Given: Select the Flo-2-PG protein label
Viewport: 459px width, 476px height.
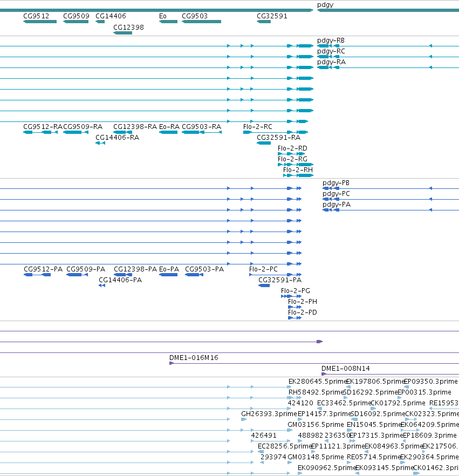Looking at the screenshot, I should (x=296, y=291).
